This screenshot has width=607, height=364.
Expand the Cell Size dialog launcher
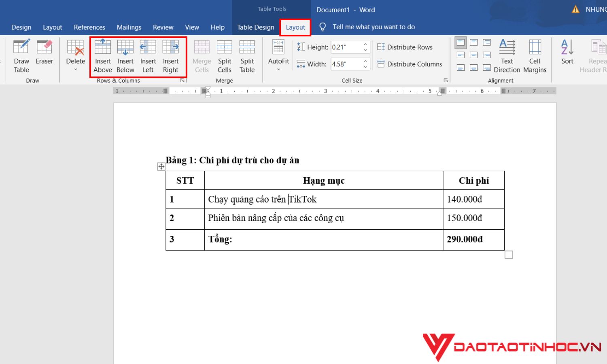446,80
